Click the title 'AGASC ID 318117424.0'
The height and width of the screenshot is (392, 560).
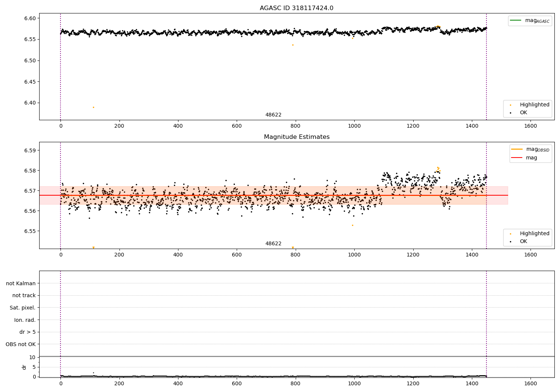click(x=296, y=8)
